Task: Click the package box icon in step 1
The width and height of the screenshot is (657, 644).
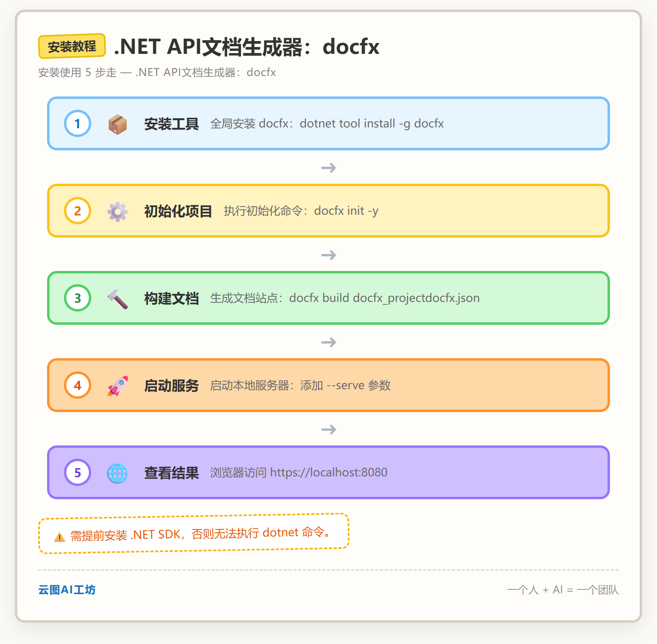Action: coord(117,124)
